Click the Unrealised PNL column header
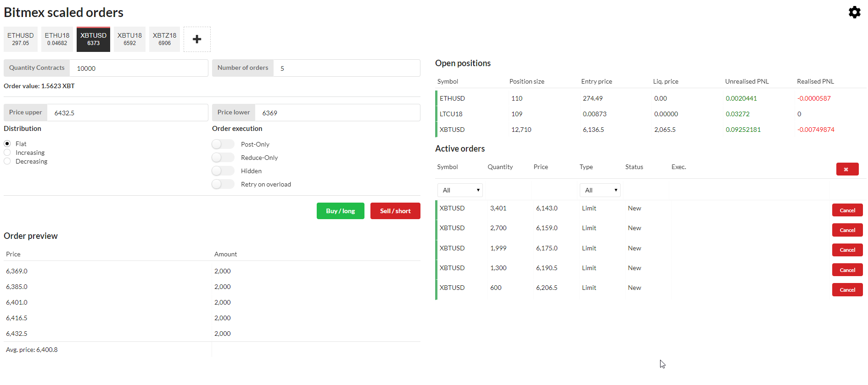 tap(747, 81)
